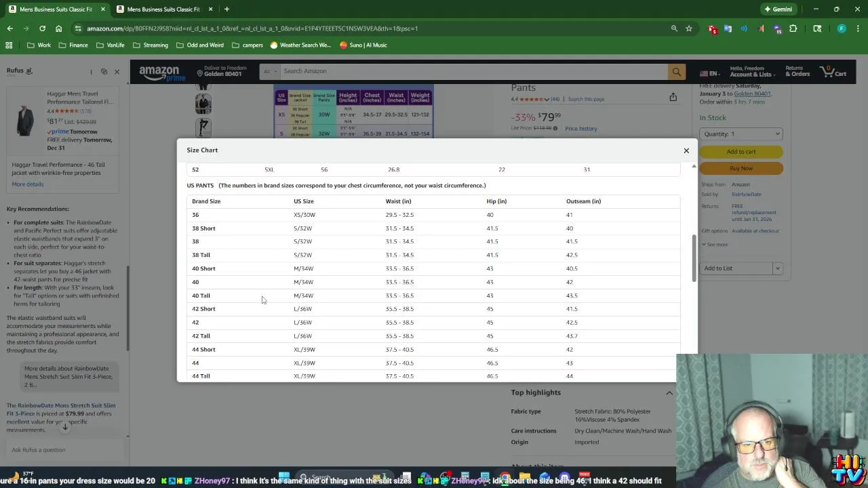Image resolution: width=868 pixels, height=488 pixels.
Task: Click the 'XL/39W' cell in 44 Short row
Action: 304,350
